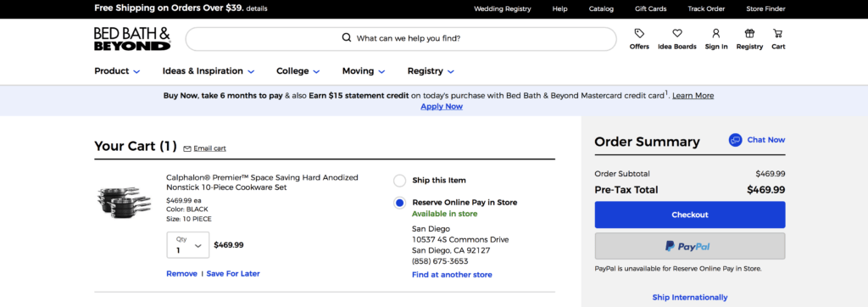Viewport: 868px width, 307px height.
Task: Open the Registry gift icon
Action: (749, 33)
